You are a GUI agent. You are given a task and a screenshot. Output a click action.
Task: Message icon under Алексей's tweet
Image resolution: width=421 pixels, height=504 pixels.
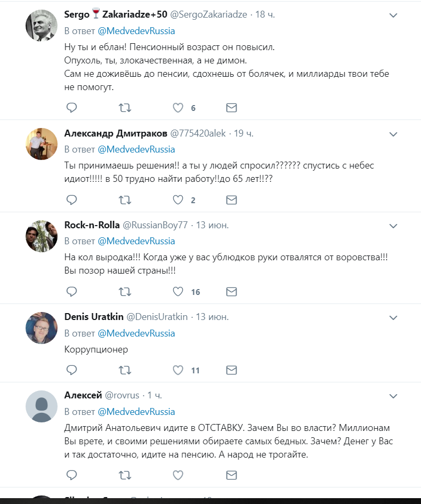pyautogui.click(x=231, y=474)
